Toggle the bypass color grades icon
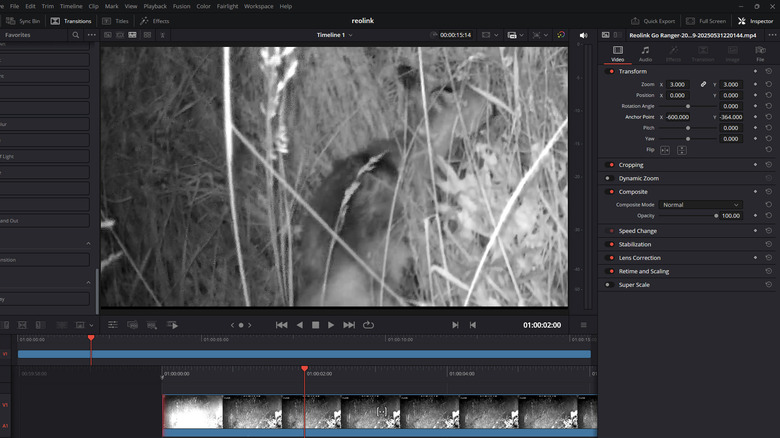 [561, 35]
